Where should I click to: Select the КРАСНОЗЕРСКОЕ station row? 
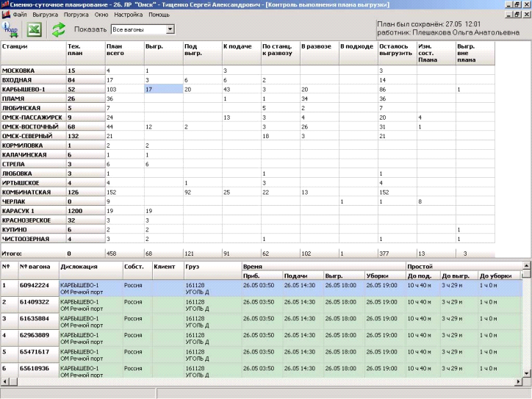pos(248,220)
